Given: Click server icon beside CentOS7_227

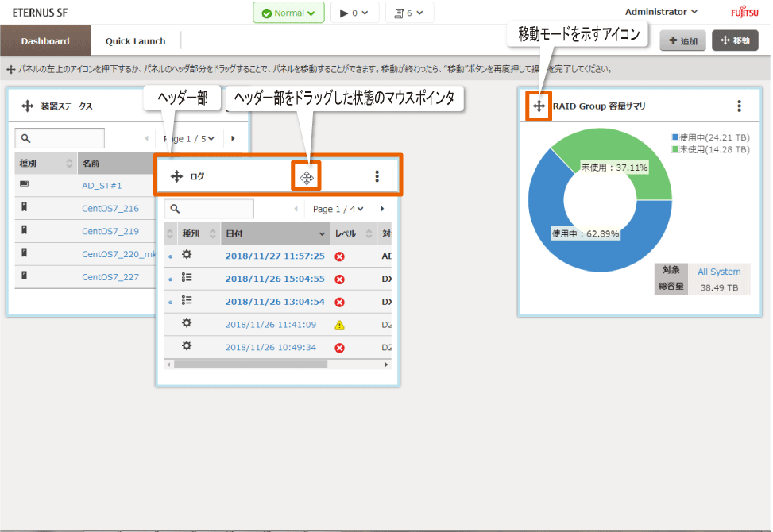Looking at the screenshot, I should (24, 276).
